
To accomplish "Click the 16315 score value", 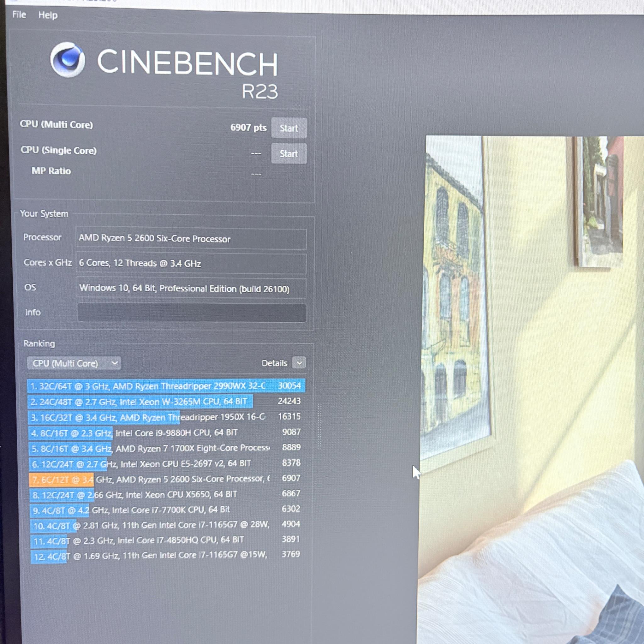I will [x=289, y=417].
